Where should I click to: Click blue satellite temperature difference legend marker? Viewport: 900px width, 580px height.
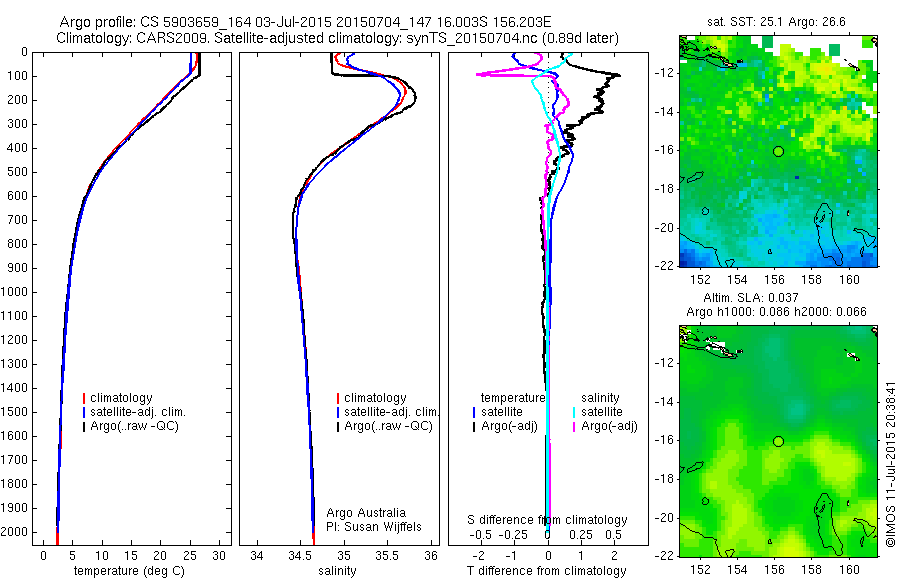(x=474, y=412)
